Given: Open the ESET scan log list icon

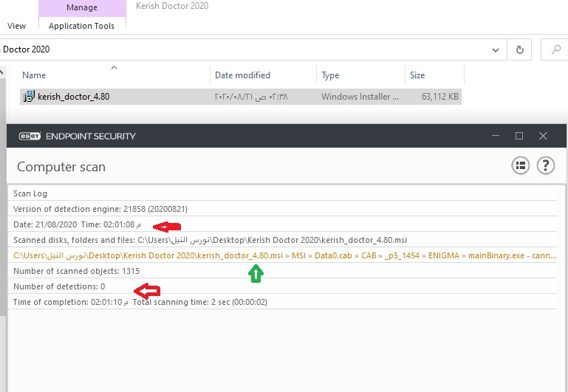Looking at the screenshot, I should [521, 166].
